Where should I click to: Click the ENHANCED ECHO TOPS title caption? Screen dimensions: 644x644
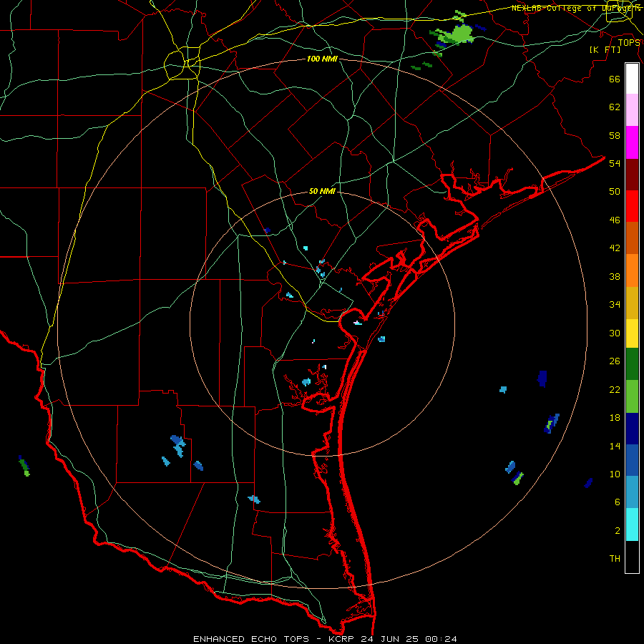click(325, 639)
